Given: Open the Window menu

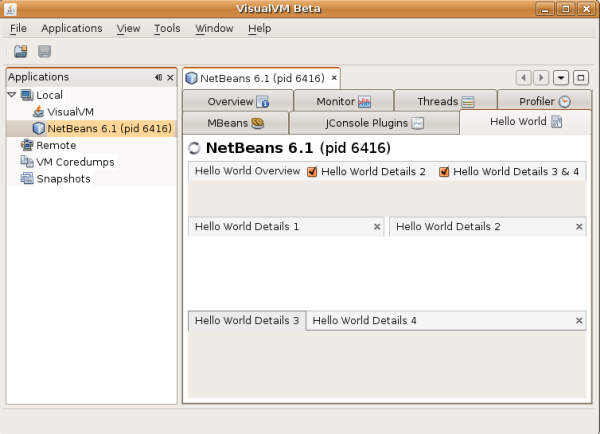Looking at the screenshot, I should coord(214,28).
